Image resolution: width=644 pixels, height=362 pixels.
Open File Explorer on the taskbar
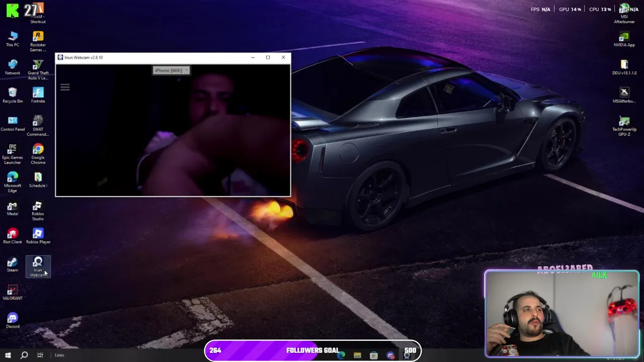coord(358,355)
